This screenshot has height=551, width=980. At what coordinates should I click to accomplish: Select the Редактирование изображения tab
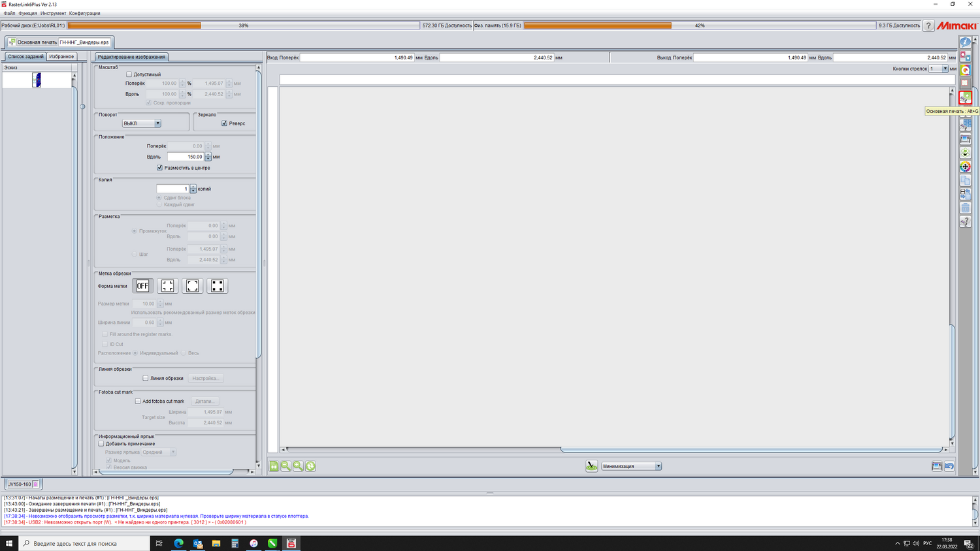point(131,57)
